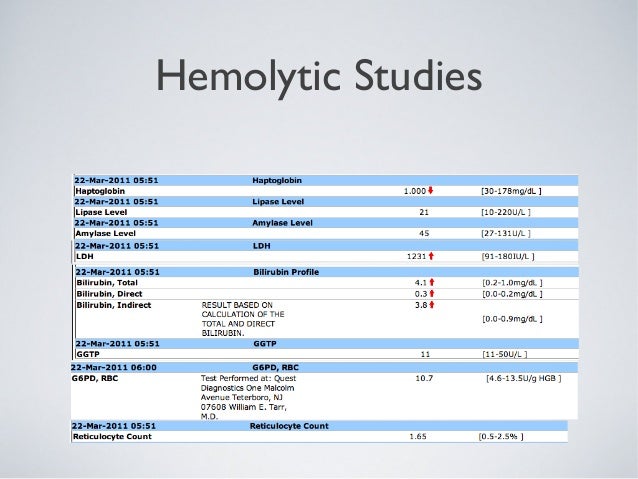Click the Lipase Level value 21
The width and height of the screenshot is (638, 479).
424,212
